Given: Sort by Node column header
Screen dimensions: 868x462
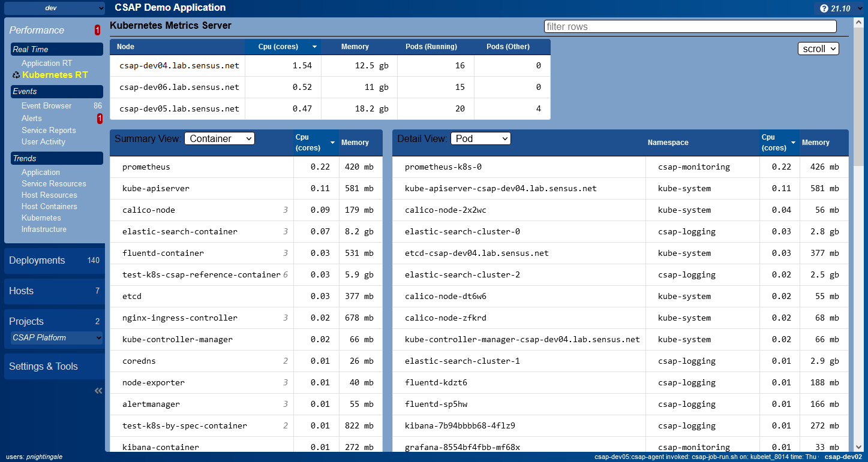Looking at the screenshot, I should (178, 47).
